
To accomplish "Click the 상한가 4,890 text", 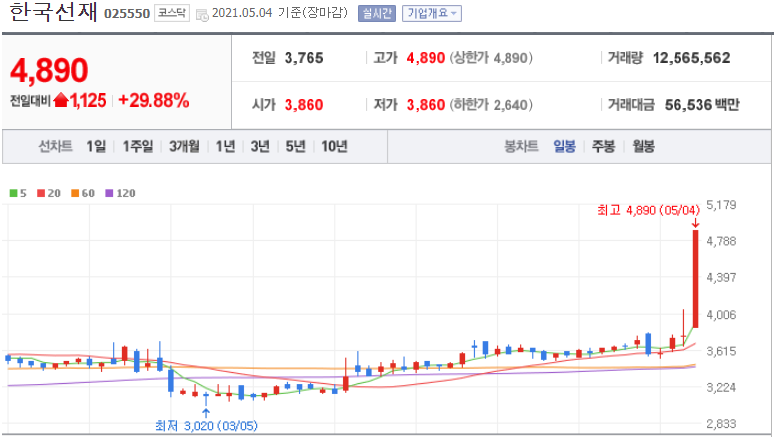I will click(491, 58).
